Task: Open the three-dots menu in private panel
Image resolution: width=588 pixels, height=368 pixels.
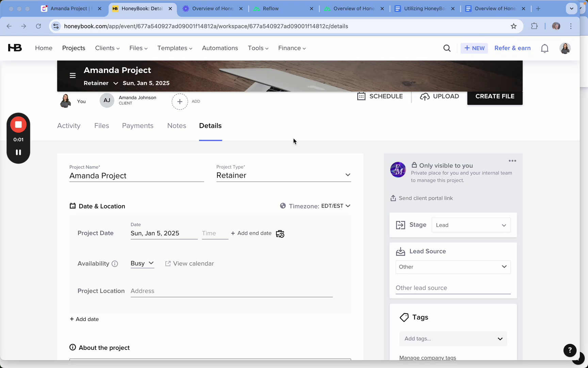Action: (512, 161)
